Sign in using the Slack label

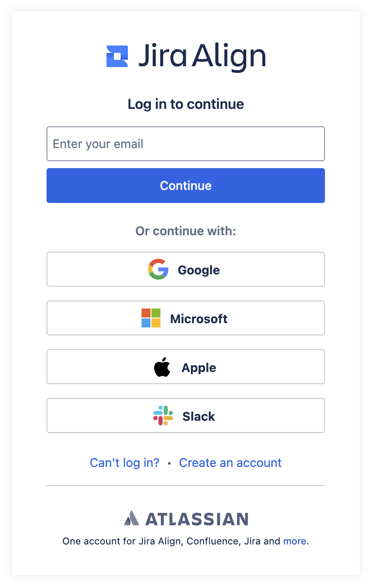pos(199,416)
